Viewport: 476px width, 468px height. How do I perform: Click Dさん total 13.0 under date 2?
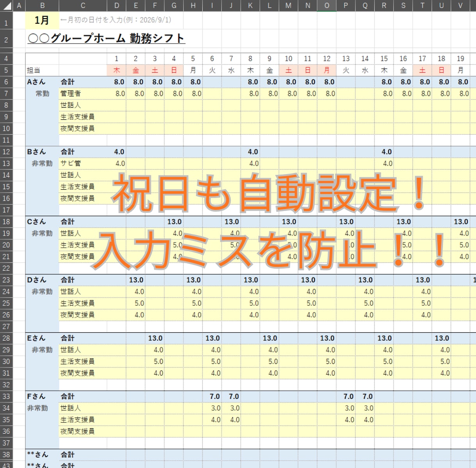pyautogui.click(x=136, y=280)
